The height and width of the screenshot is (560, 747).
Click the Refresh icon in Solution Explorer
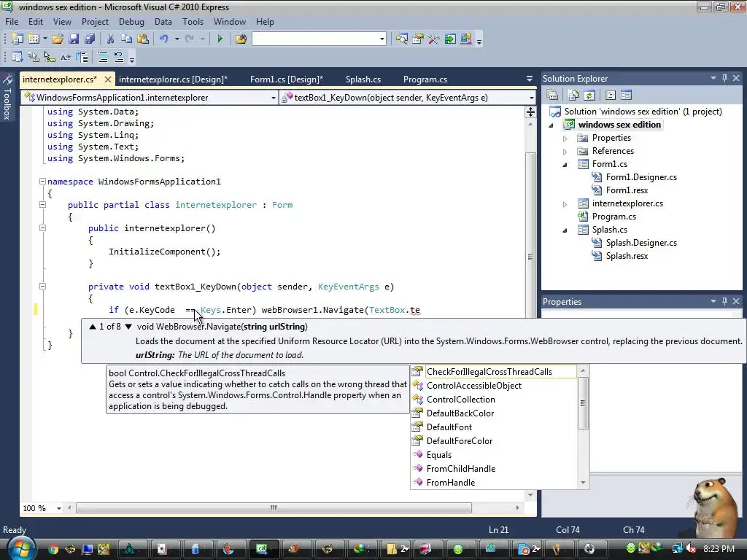click(589, 96)
